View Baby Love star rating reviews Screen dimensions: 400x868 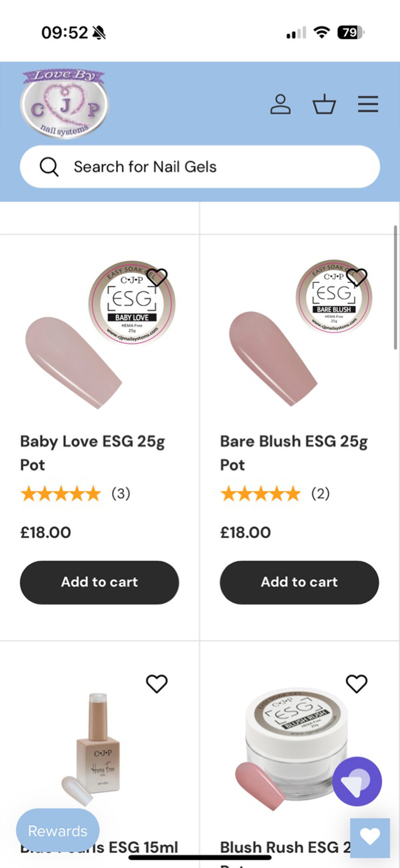[x=75, y=494]
